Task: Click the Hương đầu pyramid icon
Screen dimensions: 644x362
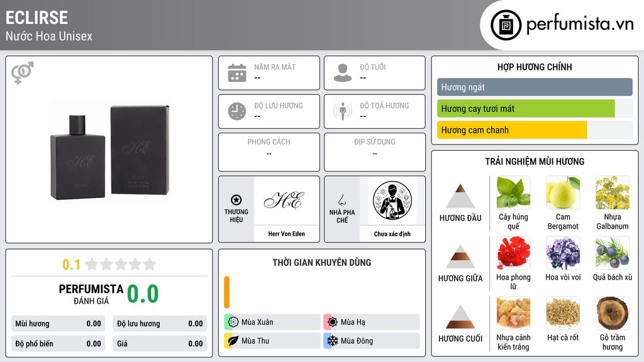Action: coord(460,196)
